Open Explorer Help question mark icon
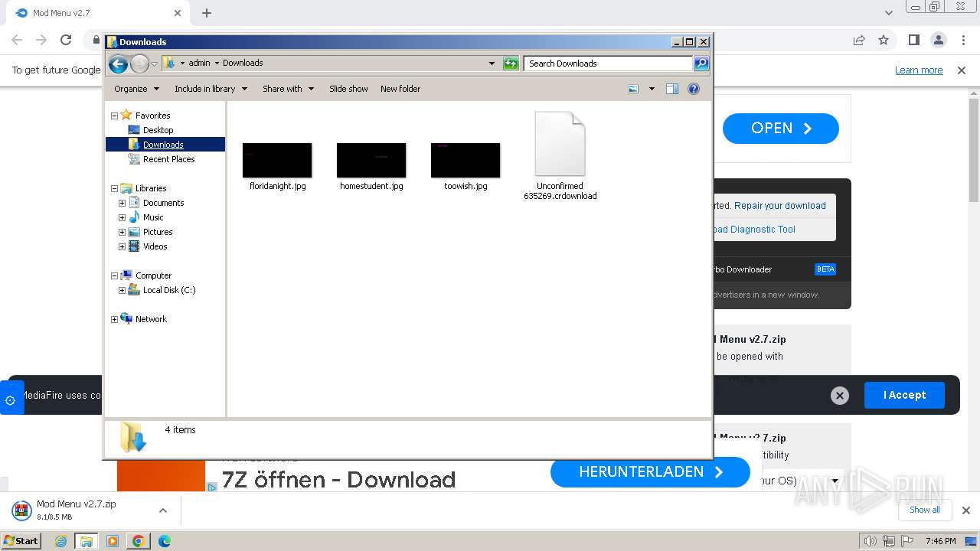The image size is (980, 551). click(x=694, y=89)
